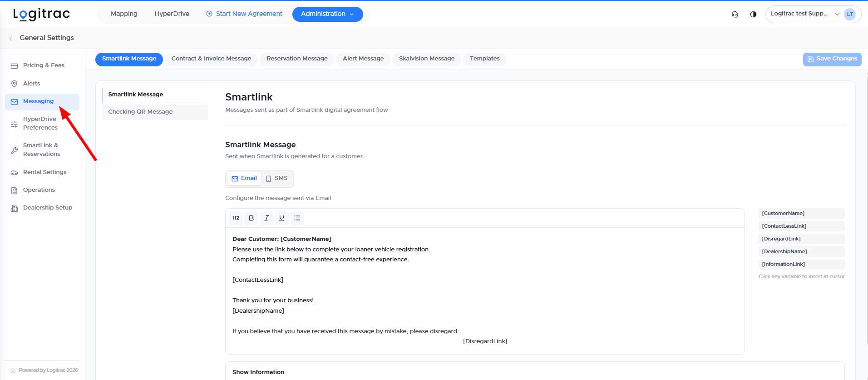Switch to Templates tab
The image size is (868, 380).
pos(485,59)
